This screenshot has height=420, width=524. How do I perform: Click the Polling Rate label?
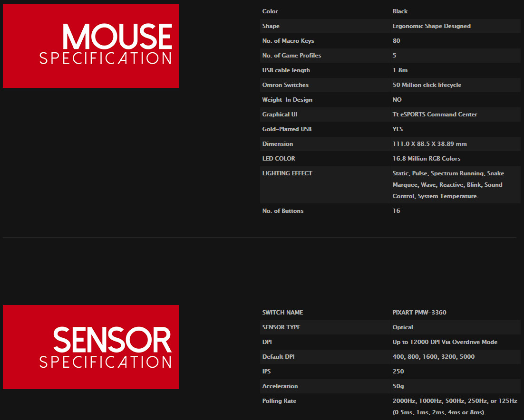[279, 401]
